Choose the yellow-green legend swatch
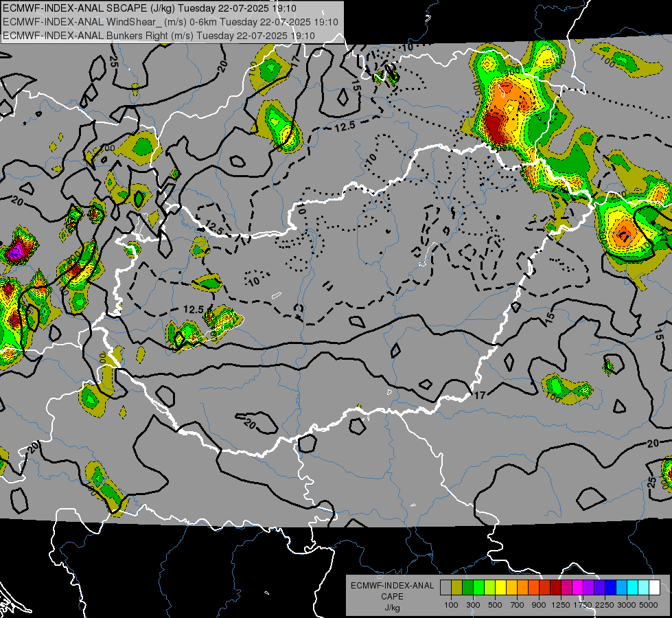 tap(490, 587)
